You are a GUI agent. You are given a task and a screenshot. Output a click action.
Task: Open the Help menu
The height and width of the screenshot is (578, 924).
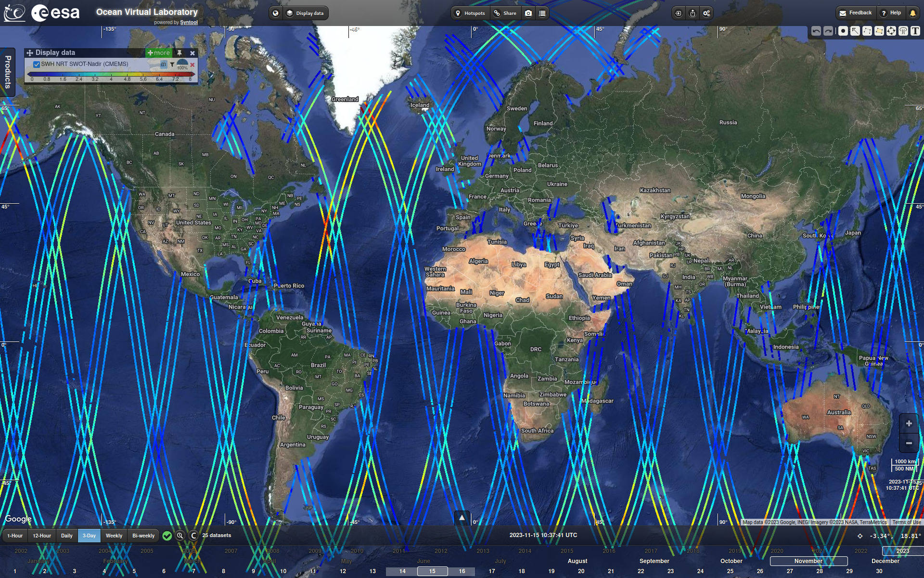click(890, 13)
